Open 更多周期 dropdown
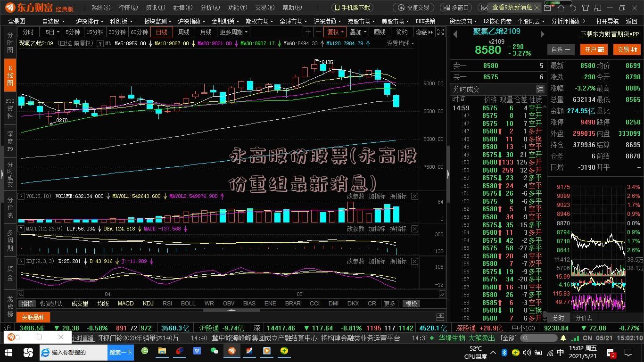Screen dimensions: 644x362 tap(233, 32)
